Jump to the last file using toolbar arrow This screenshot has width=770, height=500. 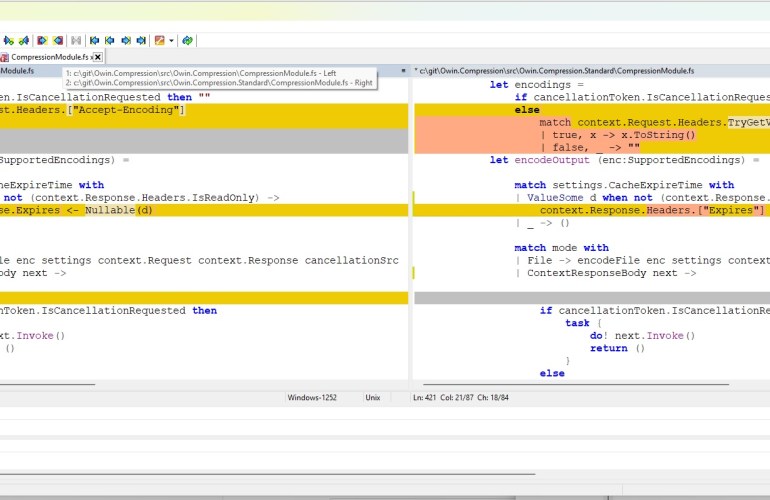(141, 41)
